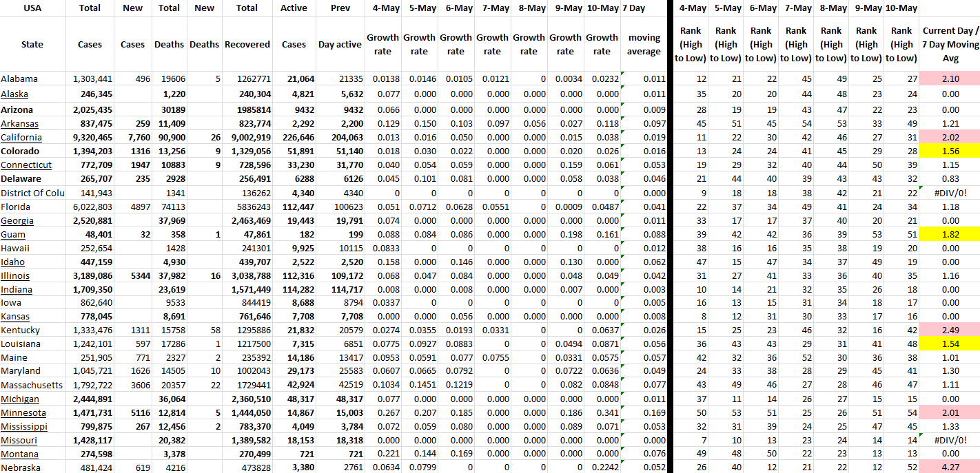Image resolution: width=980 pixels, height=473 pixels.
Task: Open the Minnesota hyperlink
Action: pyautogui.click(x=23, y=413)
